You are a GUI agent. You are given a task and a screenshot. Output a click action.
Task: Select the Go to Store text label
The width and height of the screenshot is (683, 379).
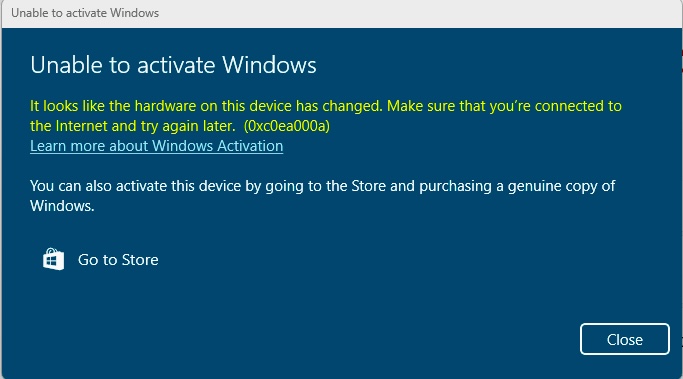click(118, 260)
